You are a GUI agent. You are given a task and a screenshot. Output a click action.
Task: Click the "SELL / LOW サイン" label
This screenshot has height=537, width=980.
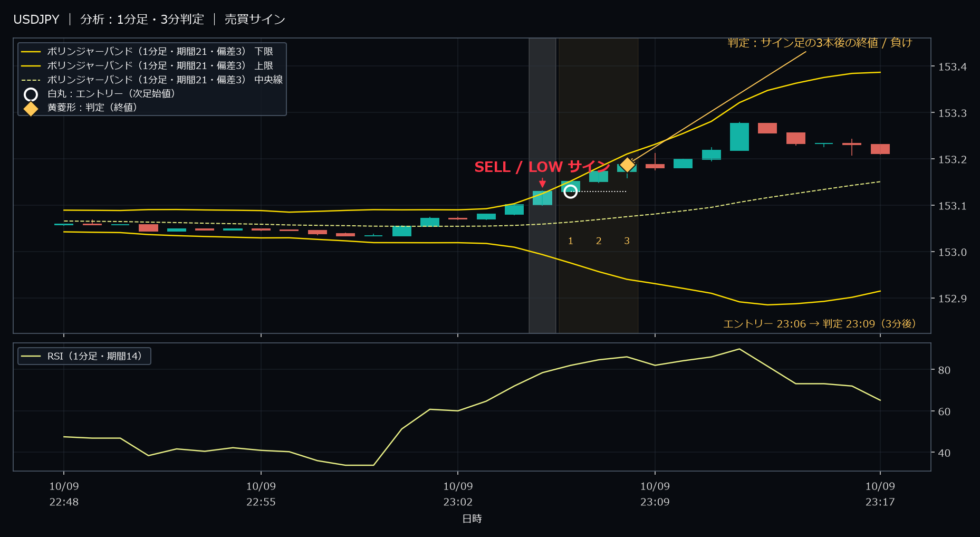[542, 167]
